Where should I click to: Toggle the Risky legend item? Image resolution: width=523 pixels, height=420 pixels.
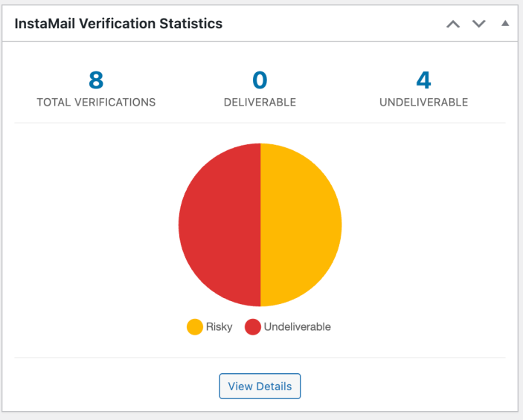click(210, 326)
